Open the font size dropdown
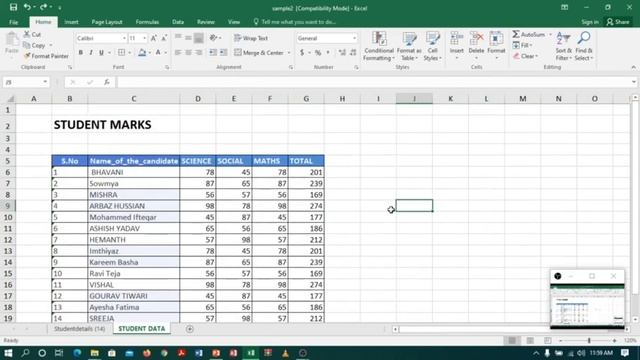 [144, 38]
